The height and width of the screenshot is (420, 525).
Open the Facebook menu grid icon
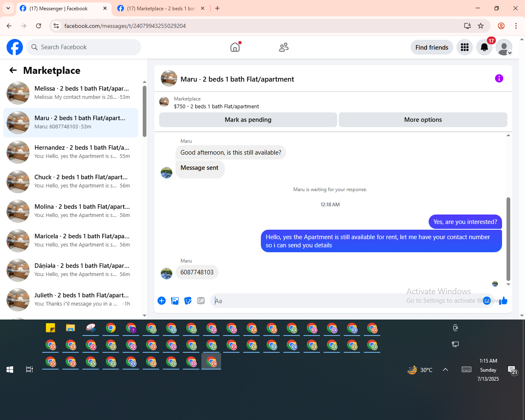(x=465, y=47)
